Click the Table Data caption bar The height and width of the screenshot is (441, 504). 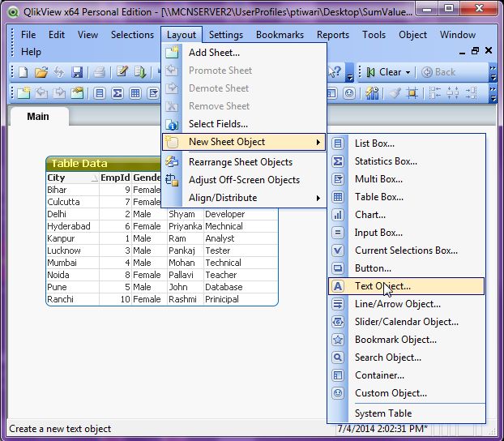point(104,164)
